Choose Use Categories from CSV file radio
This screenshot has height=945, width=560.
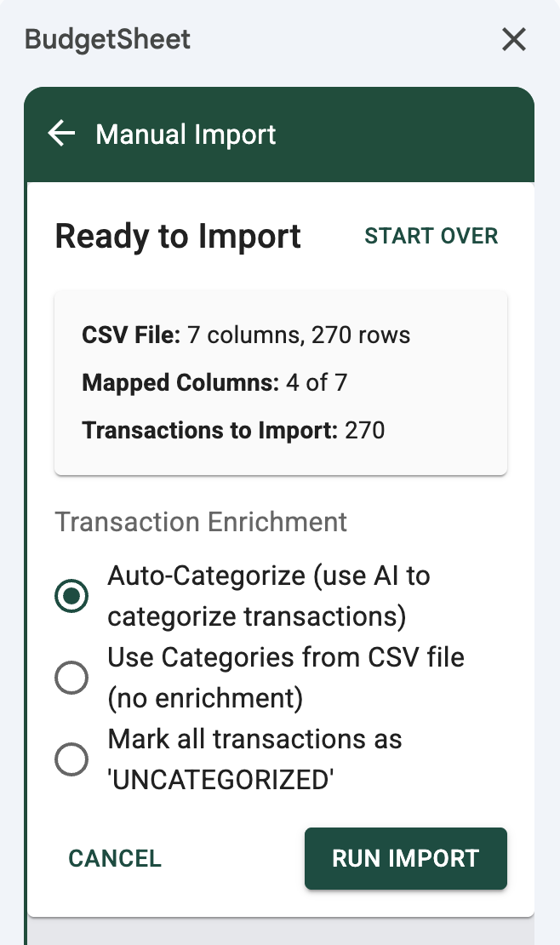click(x=71, y=678)
